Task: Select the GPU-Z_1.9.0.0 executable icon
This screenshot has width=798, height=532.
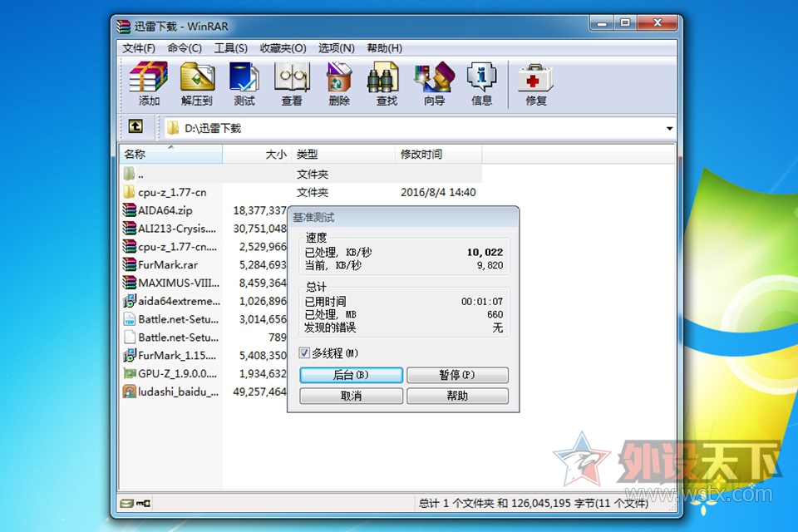Action: pyautogui.click(x=130, y=373)
